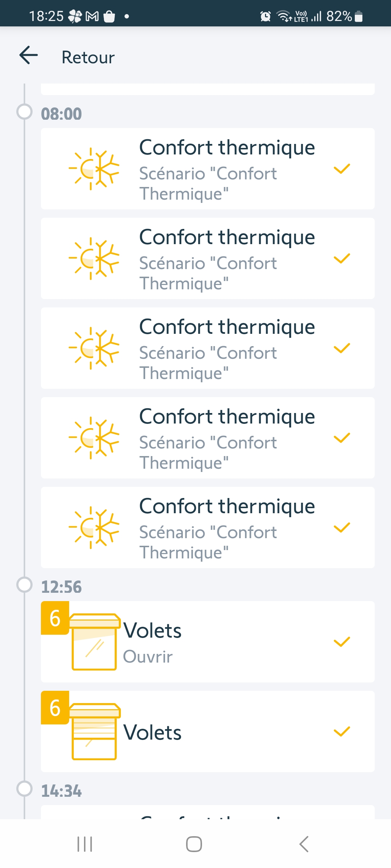Tap the badge 6 on Volets Ouvrir
The height and width of the screenshot is (868, 391).
pyautogui.click(x=55, y=618)
